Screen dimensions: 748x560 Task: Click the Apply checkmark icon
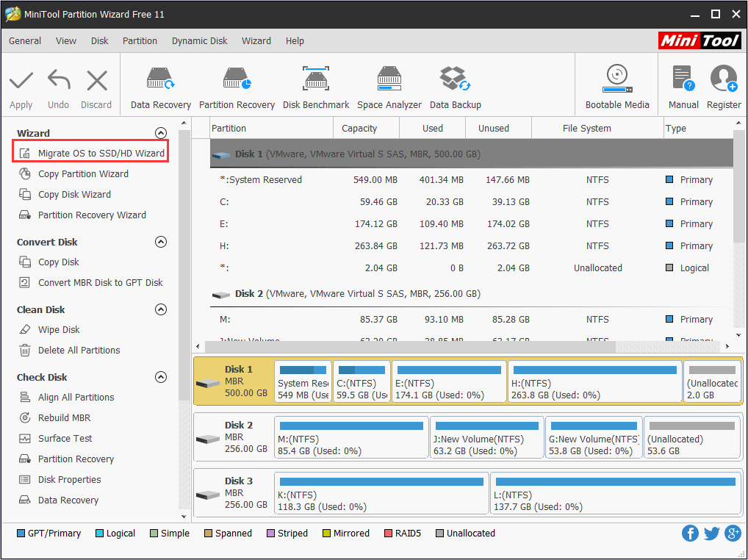[x=21, y=80]
